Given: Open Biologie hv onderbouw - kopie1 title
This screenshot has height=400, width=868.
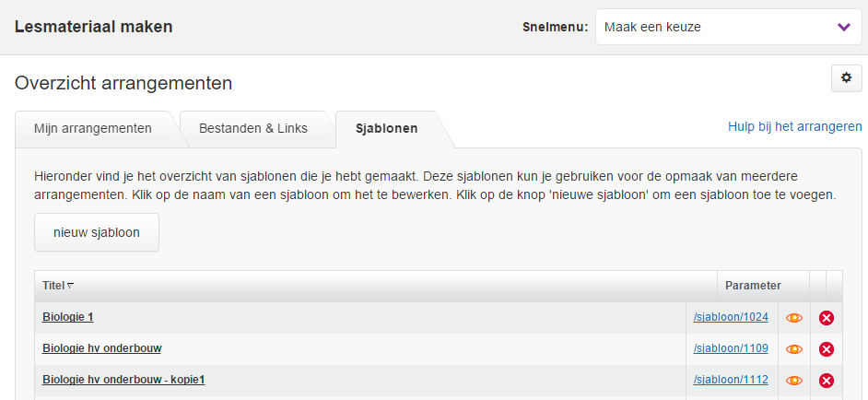Looking at the screenshot, I should pyautogui.click(x=123, y=380).
